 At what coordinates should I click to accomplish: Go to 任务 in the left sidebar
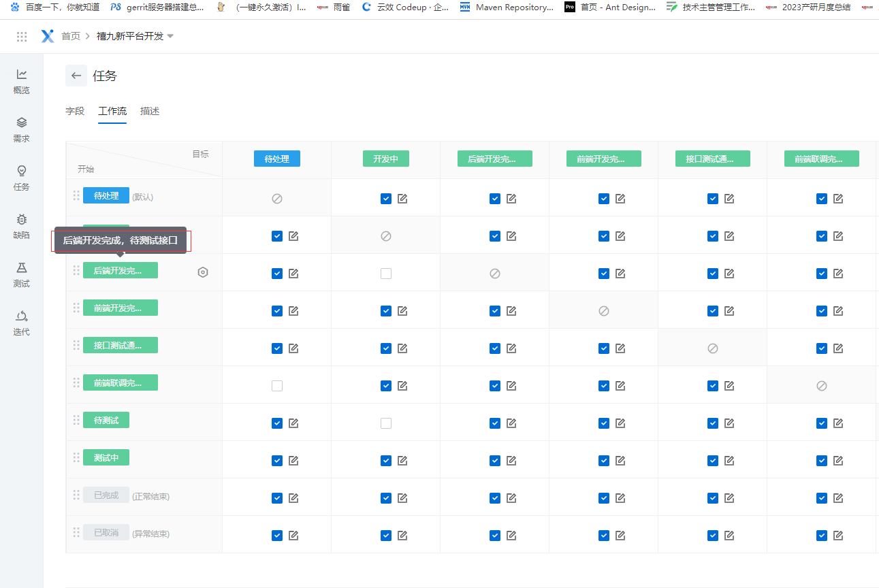[22, 178]
